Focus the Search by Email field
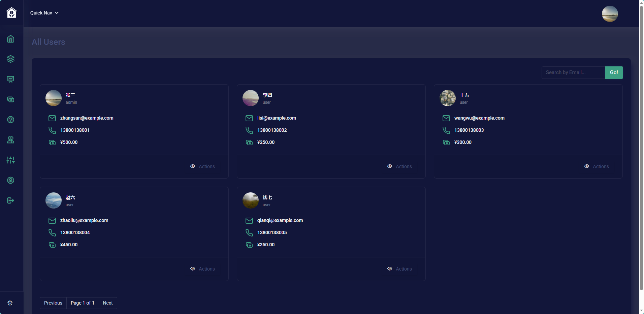The image size is (644, 314). pyautogui.click(x=573, y=72)
